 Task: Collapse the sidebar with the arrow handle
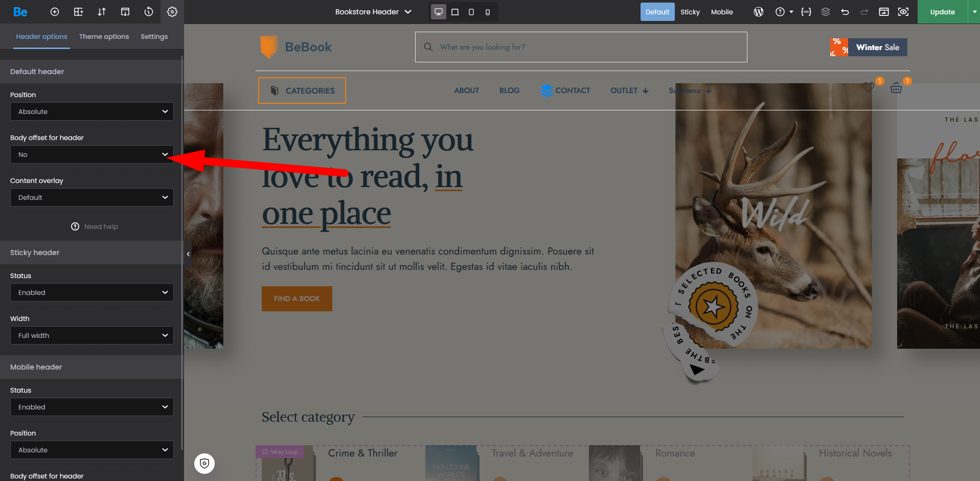[x=188, y=254]
